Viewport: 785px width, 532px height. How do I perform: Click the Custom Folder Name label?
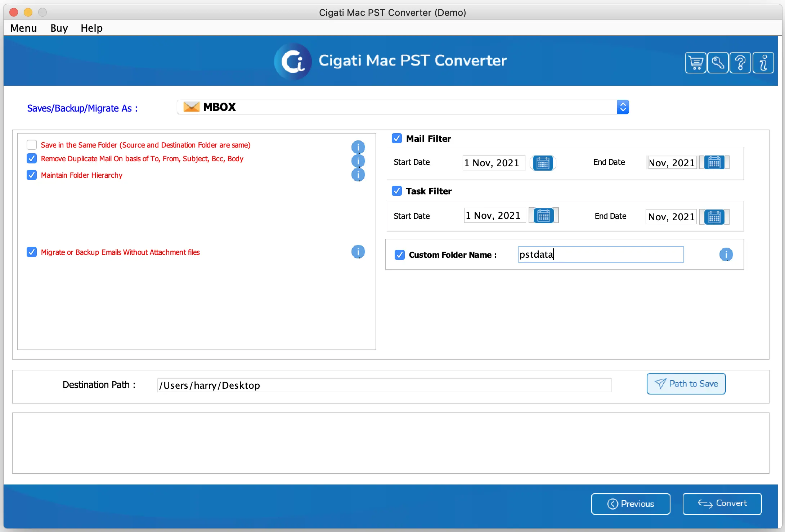coord(453,255)
